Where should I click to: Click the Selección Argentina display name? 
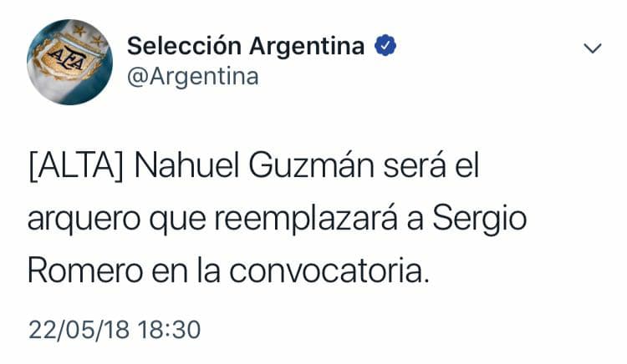(246, 47)
